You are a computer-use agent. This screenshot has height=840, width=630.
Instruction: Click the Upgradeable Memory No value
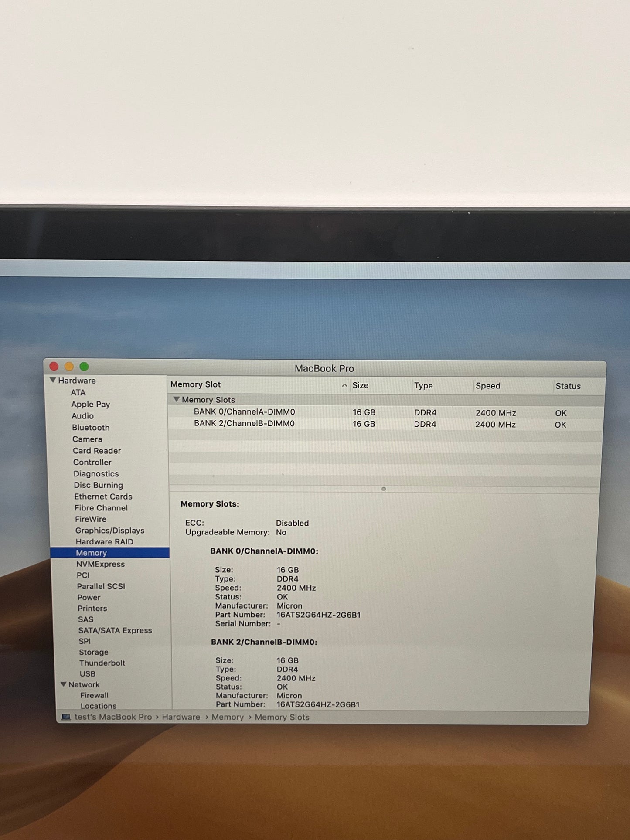281,532
